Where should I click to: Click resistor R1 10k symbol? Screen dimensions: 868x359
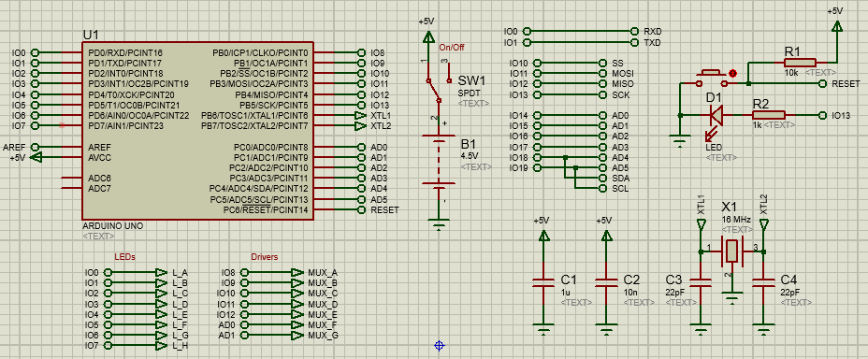[x=800, y=63]
